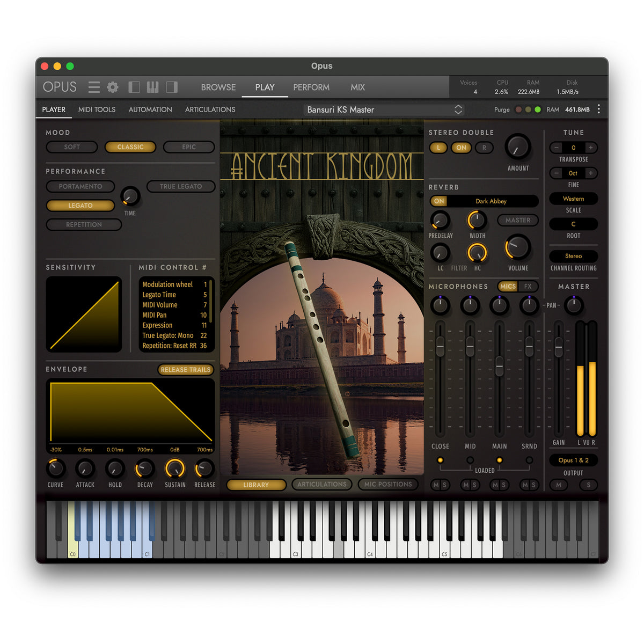Select the EPIC mood
The height and width of the screenshot is (644, 644).
click(189, 147)
